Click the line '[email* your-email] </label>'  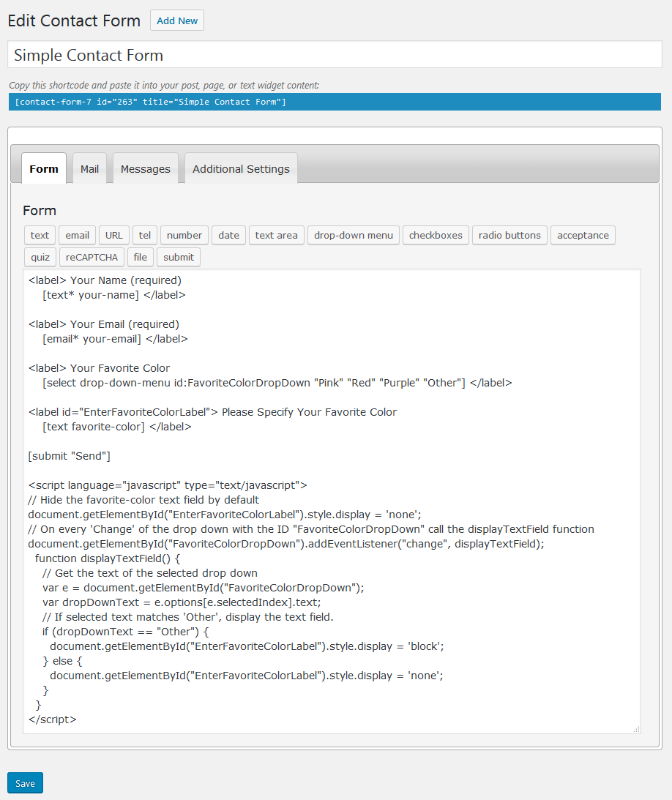[115, 339]
